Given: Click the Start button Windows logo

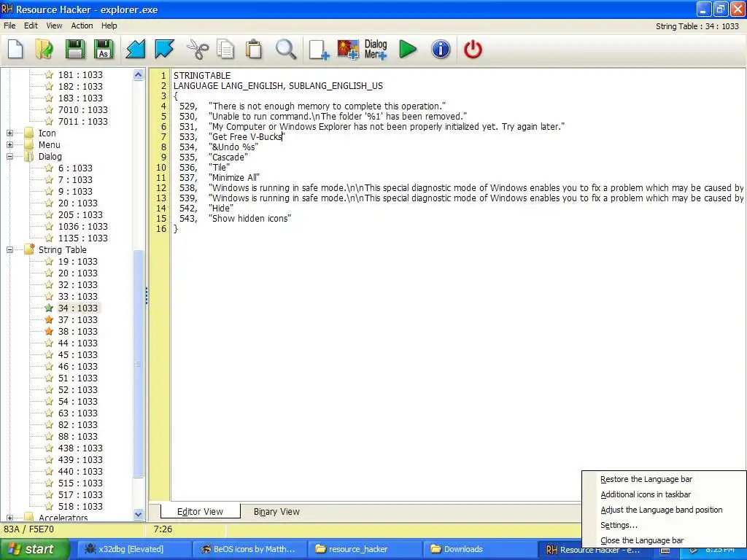Looking at the screenshot, I should click(15, 549).
